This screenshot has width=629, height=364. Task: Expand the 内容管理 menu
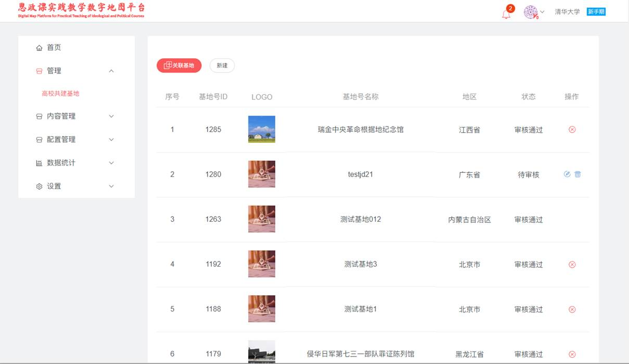point(111,116)
